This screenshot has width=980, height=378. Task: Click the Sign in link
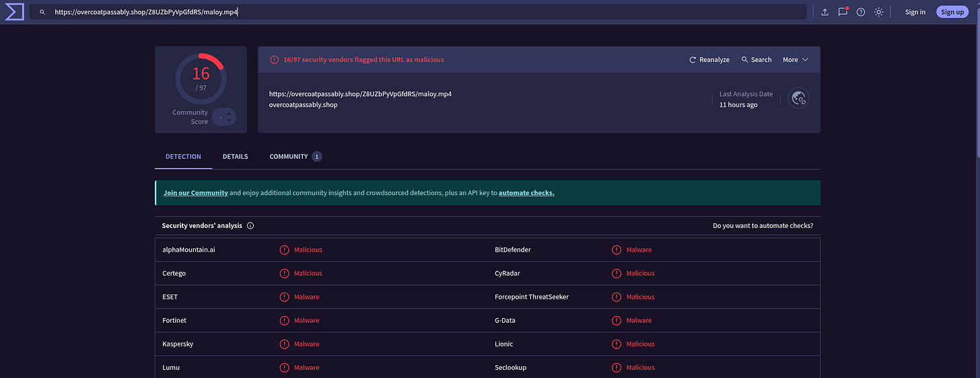click(x=915, y=12)
